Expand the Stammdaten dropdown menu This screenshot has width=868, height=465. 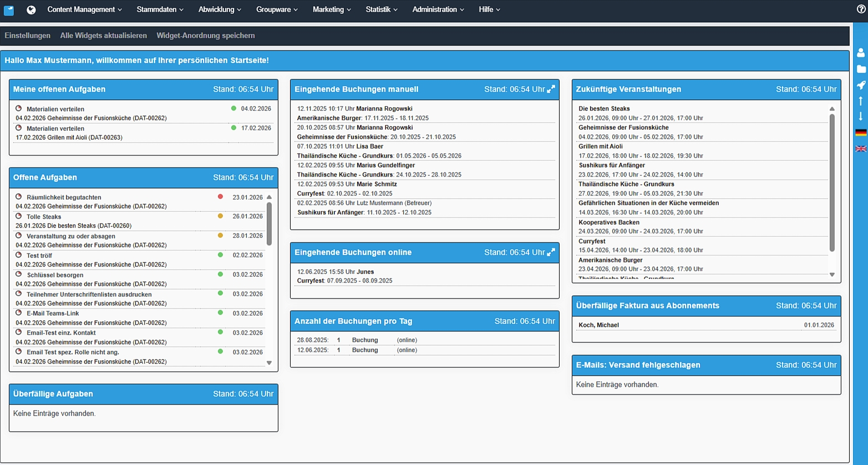pyautogui.click(x=160, y=9)
